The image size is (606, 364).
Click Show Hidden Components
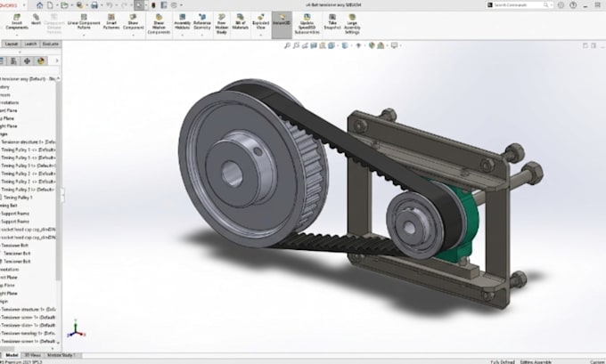(159, 24)
